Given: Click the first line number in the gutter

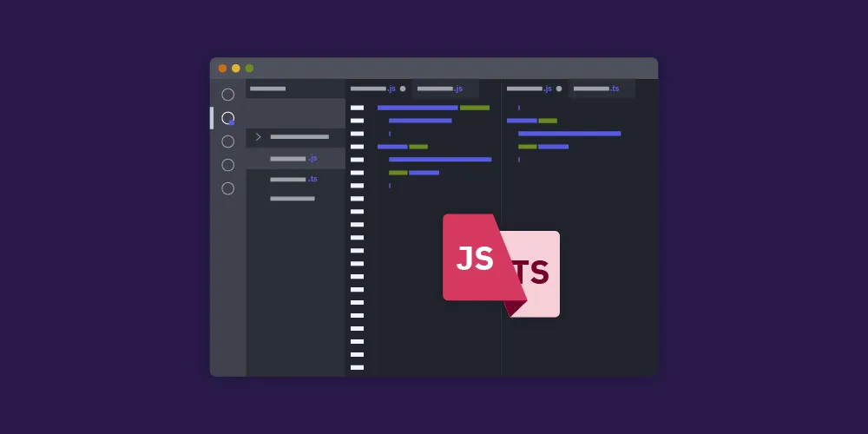Looking at the screenshot, I should (357, 108).
